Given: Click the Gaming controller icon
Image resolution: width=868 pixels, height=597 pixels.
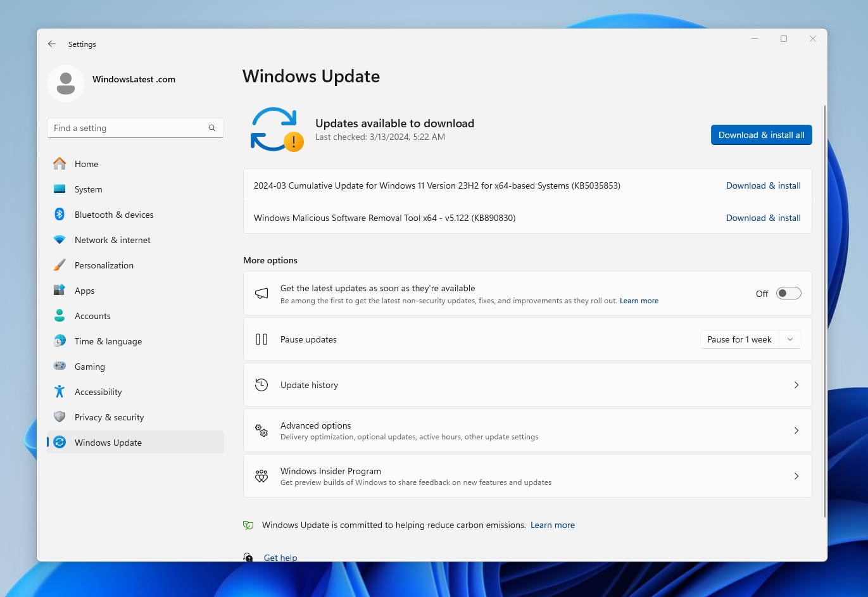Looking at the screenshot, I should click(60, 367).
